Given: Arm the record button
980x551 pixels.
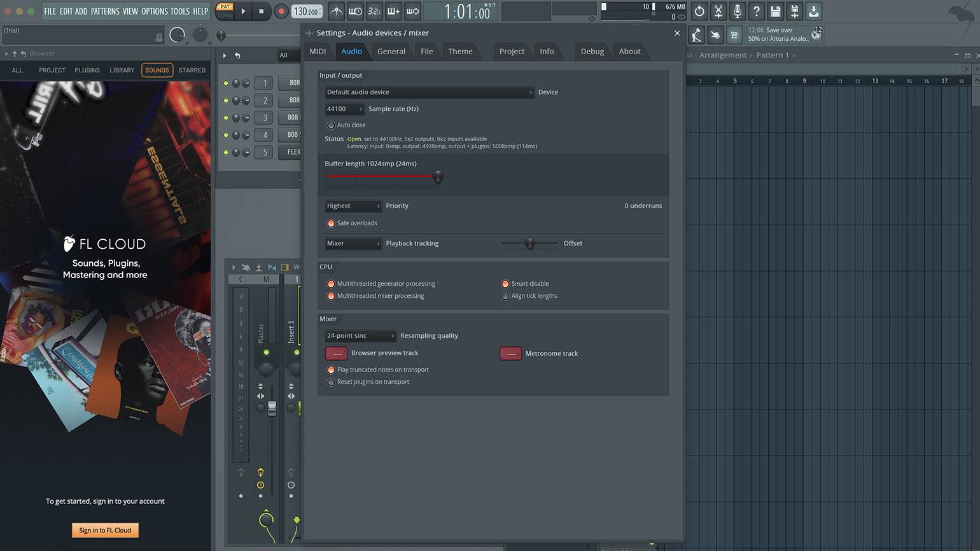Looking at the screenshot, I should (281, 11).
